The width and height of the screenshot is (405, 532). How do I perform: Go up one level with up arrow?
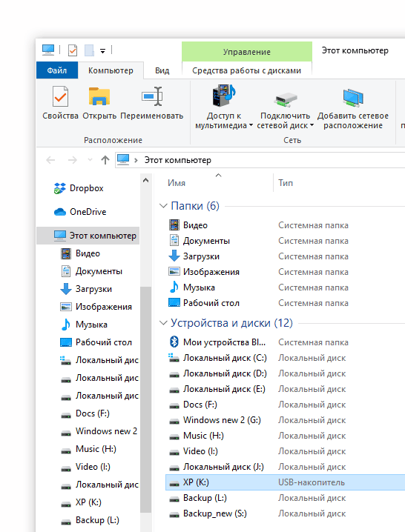(105, 160)
